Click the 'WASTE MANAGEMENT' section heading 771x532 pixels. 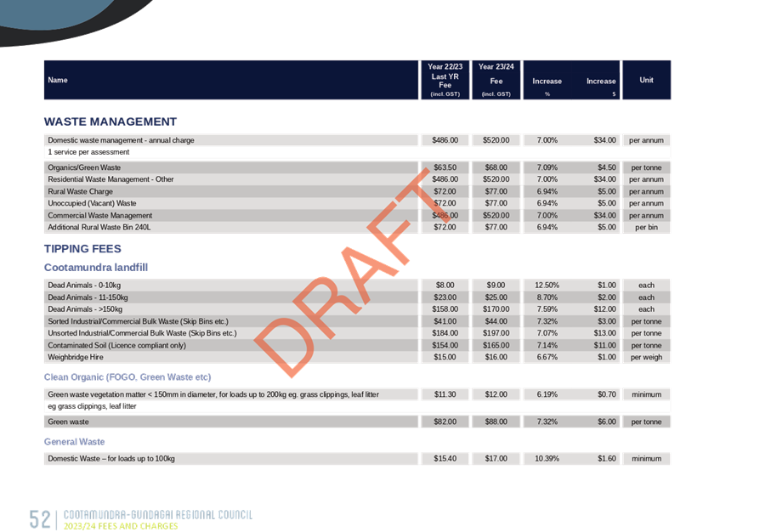[111, 122]
